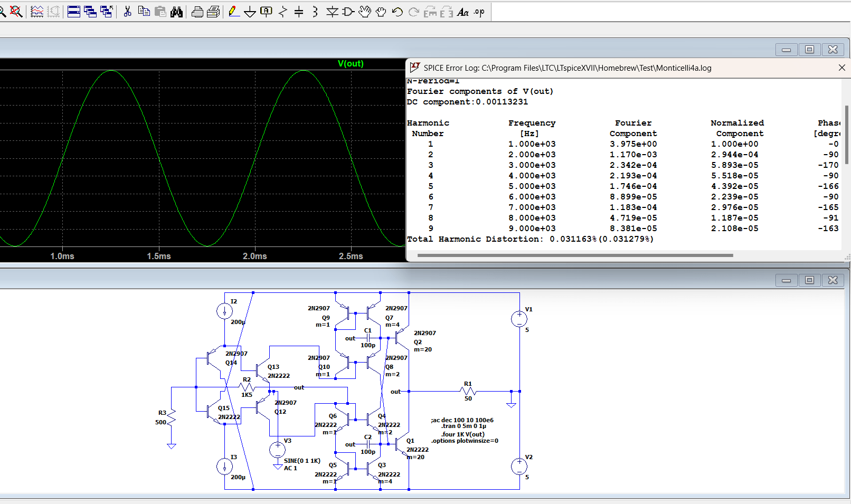The width and height of the screenshot is (851, 504).
Task: Select the Text 'Aa' tool
Action: 463,12
